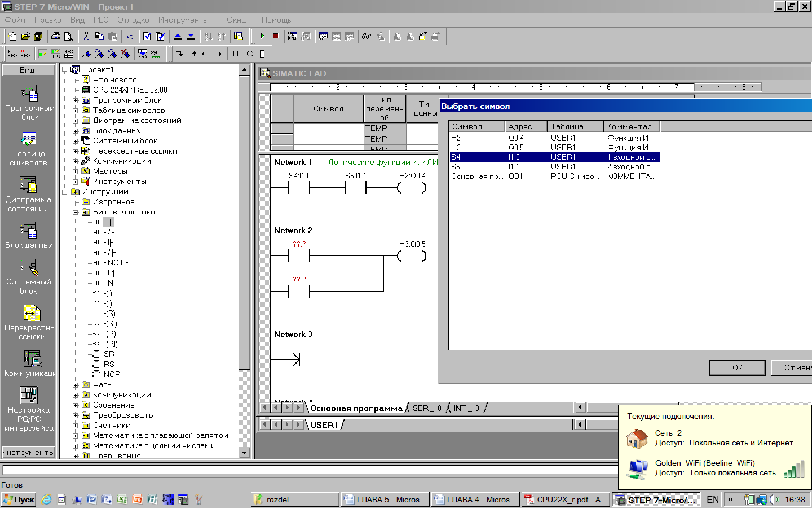Click the Download blue down-arrow icon
812x508 pixels.
coord(191,36)
